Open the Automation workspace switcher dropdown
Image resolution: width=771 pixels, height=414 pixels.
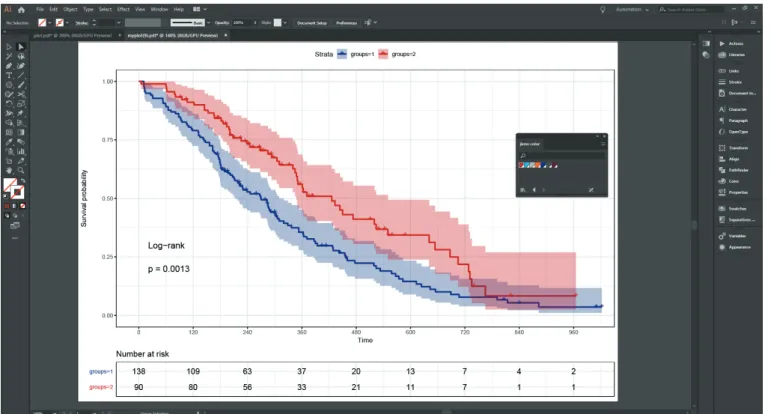[632, 9]
